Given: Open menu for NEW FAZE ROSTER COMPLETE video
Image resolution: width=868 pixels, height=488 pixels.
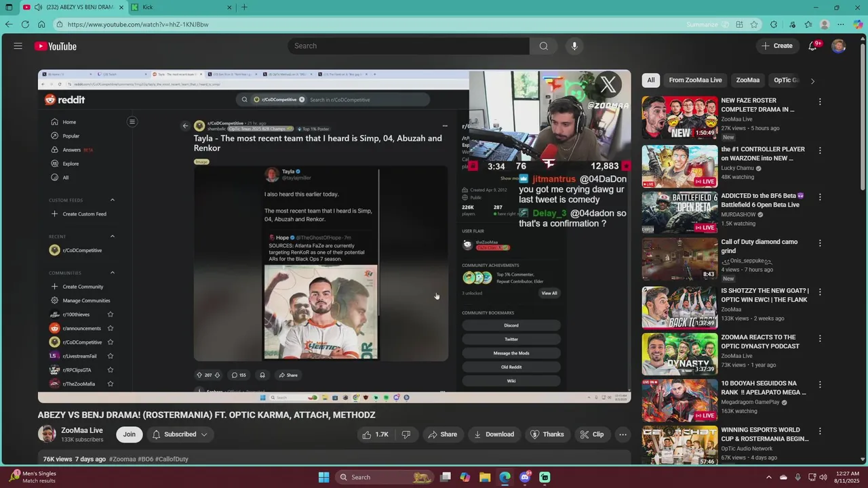Looking at the screenshot, I should 820,102.
